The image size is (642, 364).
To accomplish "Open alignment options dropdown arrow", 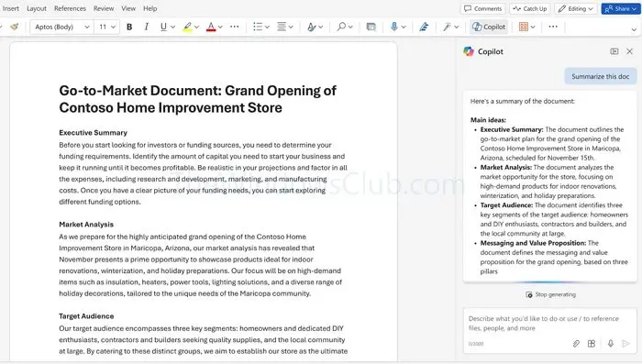I will coord(291,27).
